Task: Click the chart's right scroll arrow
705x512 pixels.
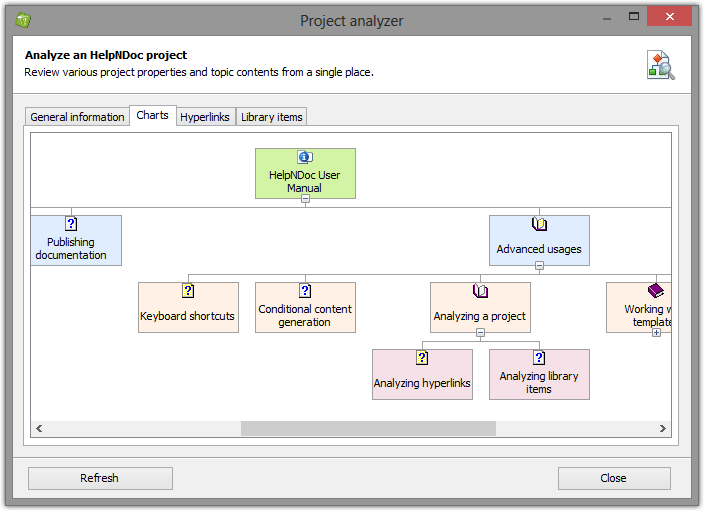Action: tap(662, 428)
